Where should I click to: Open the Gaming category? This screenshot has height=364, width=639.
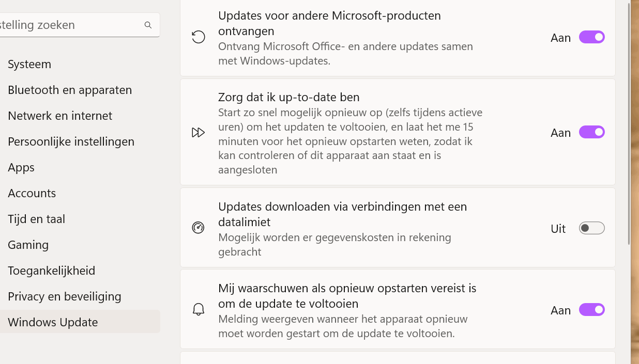pyautogui.click(x=28, y=245)
